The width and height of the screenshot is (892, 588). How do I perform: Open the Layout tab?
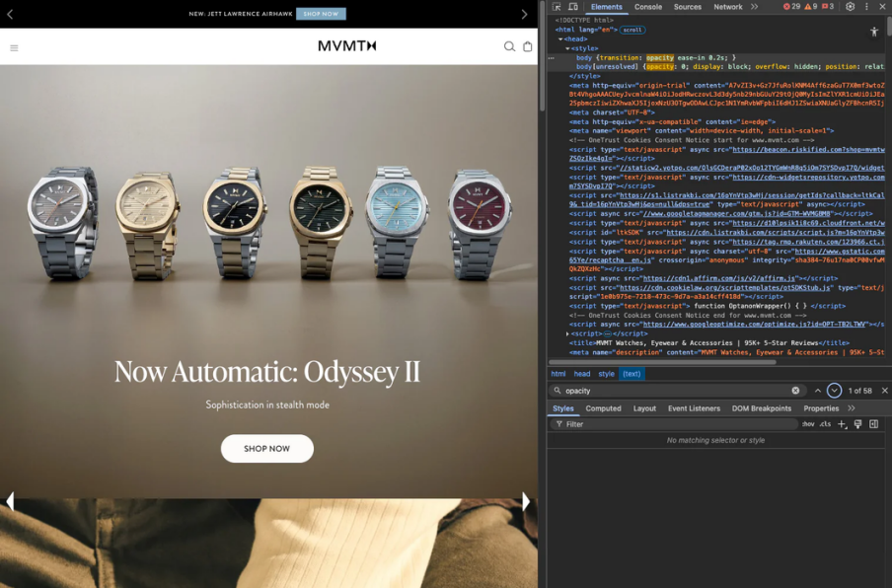click(644, 408)
